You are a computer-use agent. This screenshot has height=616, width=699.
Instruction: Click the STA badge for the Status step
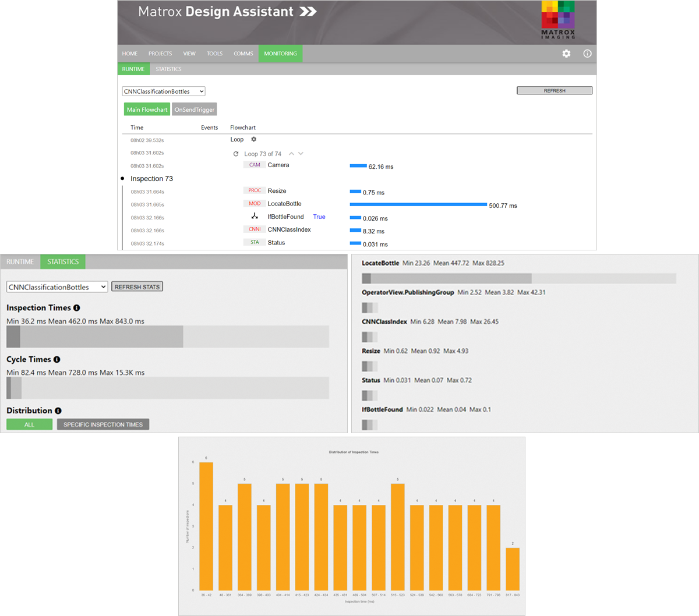pos(255,242)
